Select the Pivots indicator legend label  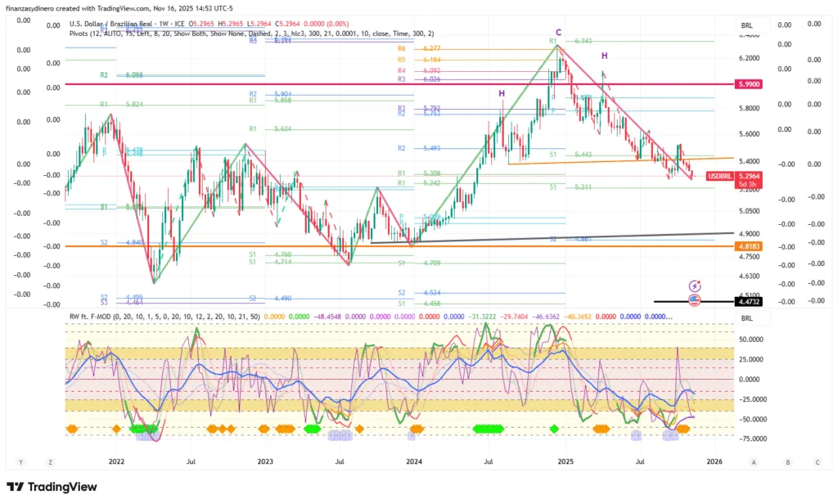tap(81, 35)
